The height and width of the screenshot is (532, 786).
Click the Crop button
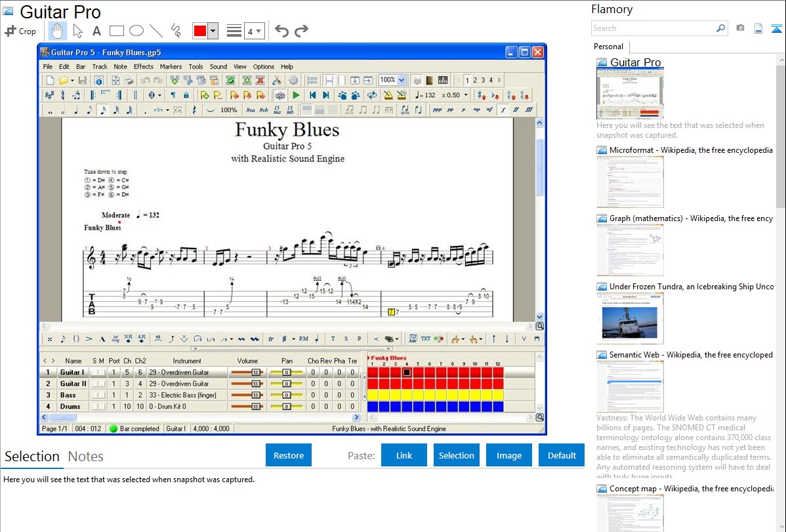20,31
